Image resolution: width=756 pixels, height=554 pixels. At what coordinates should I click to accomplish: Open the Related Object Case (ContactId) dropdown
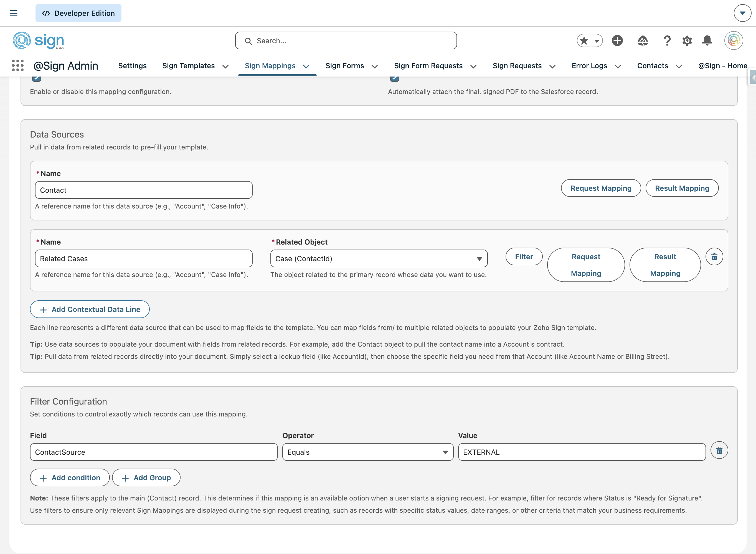pyautogui.click(x=379, y=258)
